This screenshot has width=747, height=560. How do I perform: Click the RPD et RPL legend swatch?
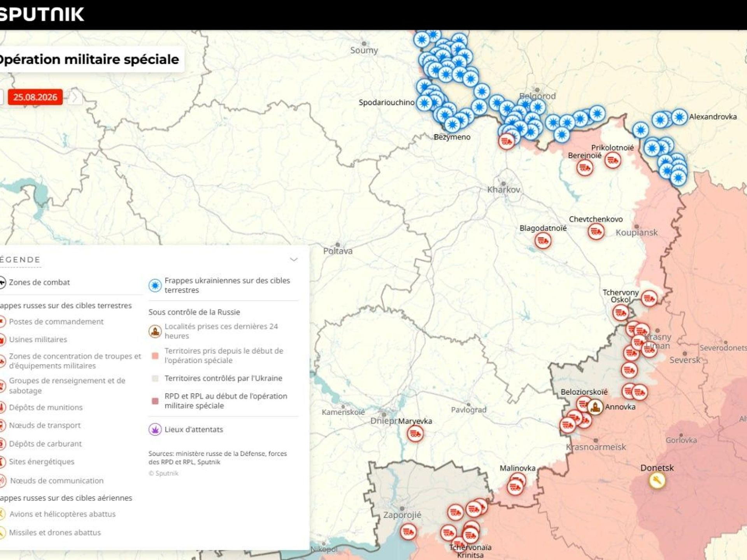[155, 401]
